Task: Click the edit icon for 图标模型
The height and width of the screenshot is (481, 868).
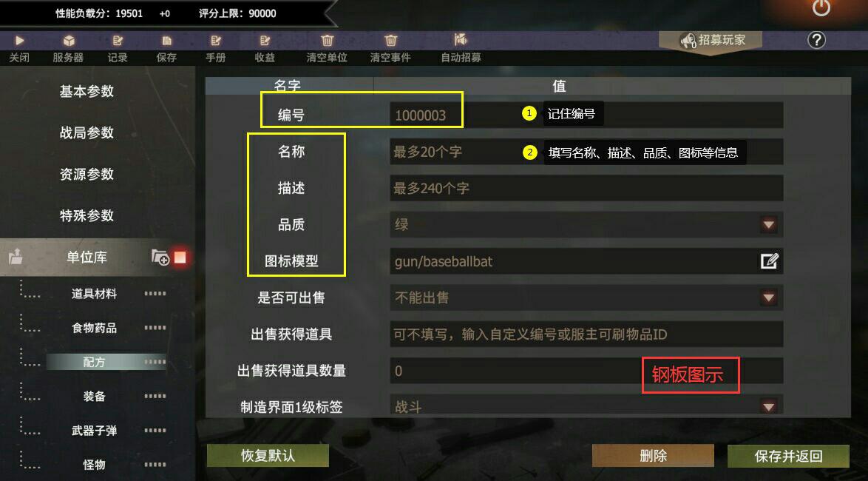Action: pos(769,261)
